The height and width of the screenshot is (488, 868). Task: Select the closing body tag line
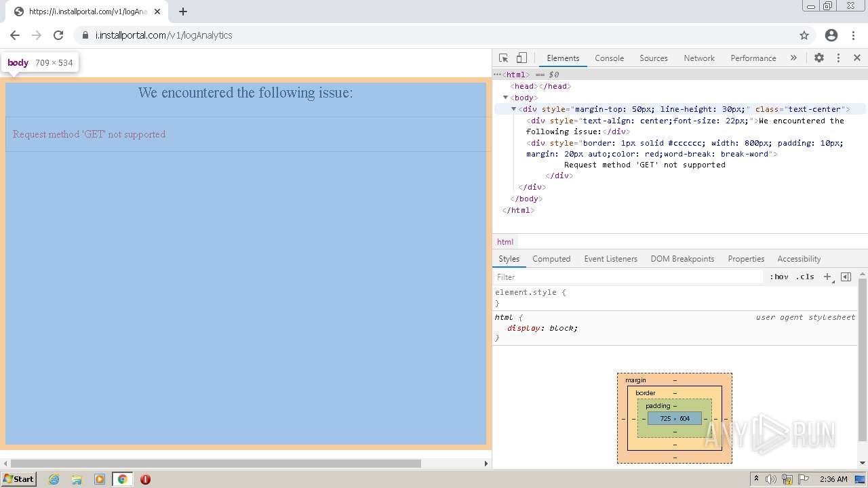[526, 199]
